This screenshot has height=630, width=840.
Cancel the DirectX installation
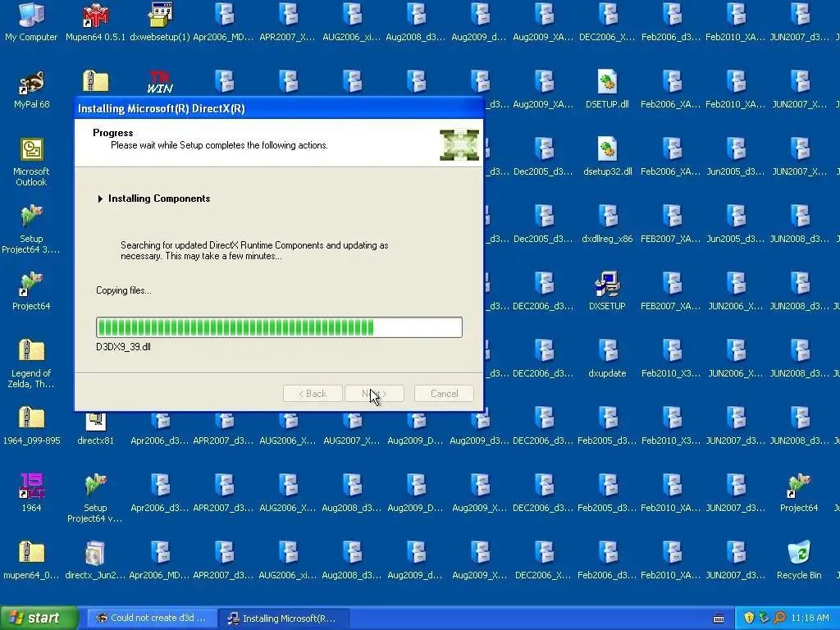point(444,394)
